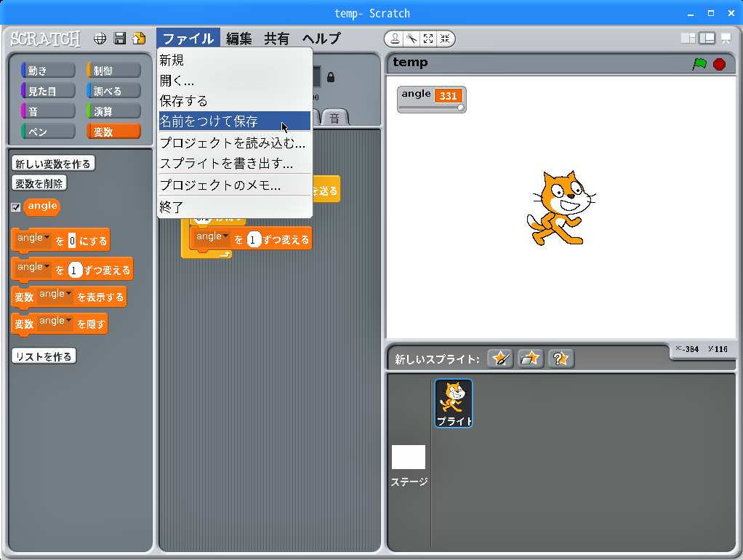The height and width of the screenshot is (560, 743).
Task: Switch to the 音 tab
Action: (x=334, y=118)
